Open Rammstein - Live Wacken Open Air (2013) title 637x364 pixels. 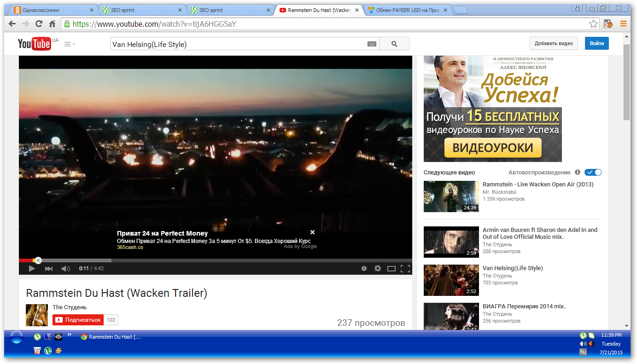538,185
